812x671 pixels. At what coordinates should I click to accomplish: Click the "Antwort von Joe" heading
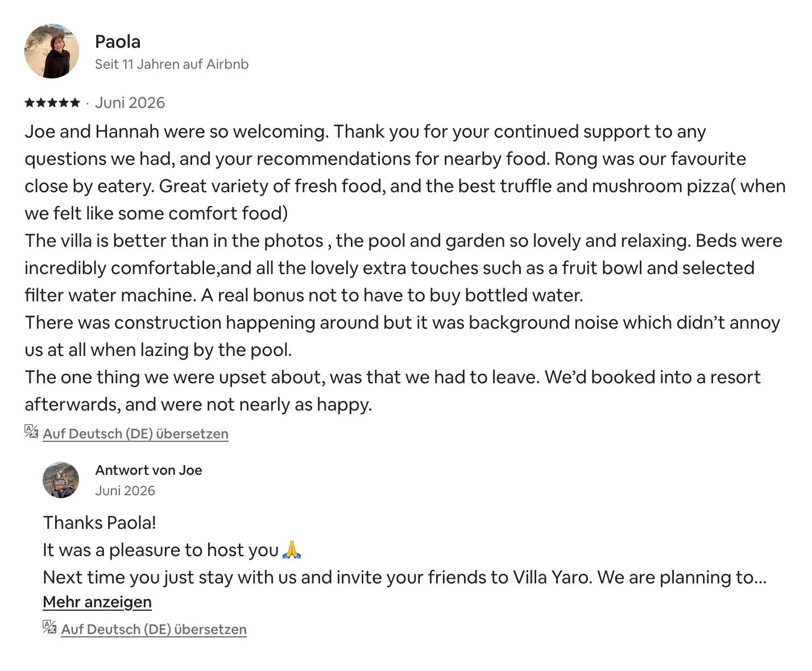pos(148,470)
